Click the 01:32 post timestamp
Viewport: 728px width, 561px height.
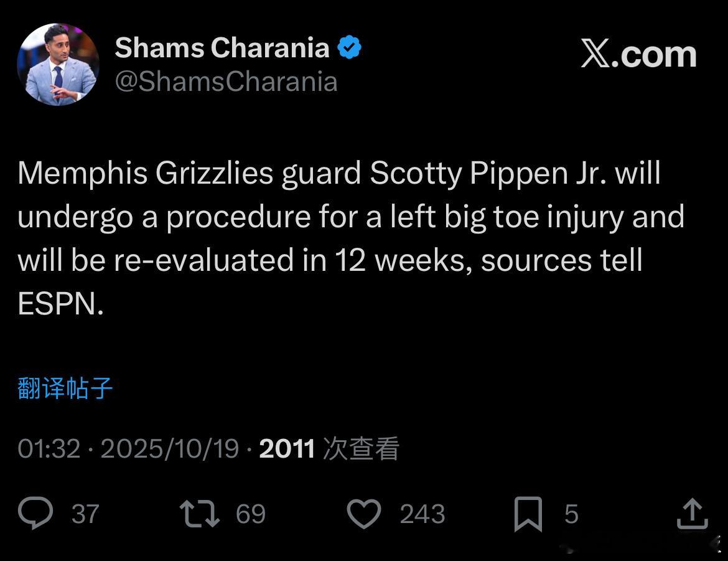[x=49, y=448]
